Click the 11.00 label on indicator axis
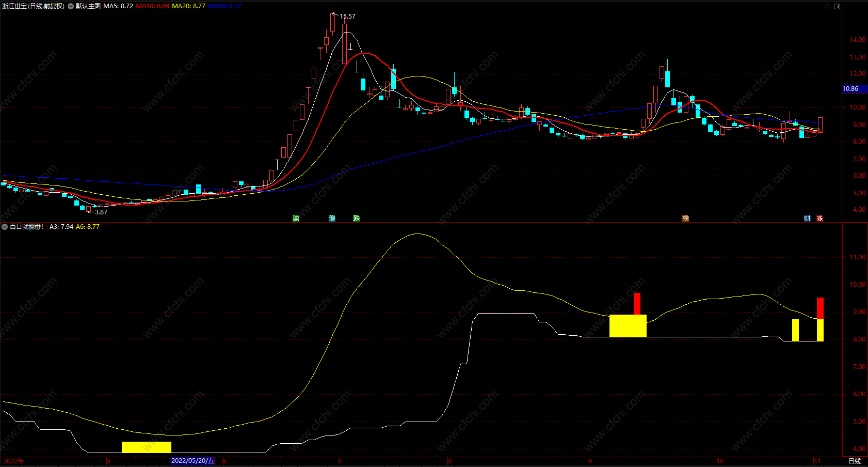 tap(858, 257)
